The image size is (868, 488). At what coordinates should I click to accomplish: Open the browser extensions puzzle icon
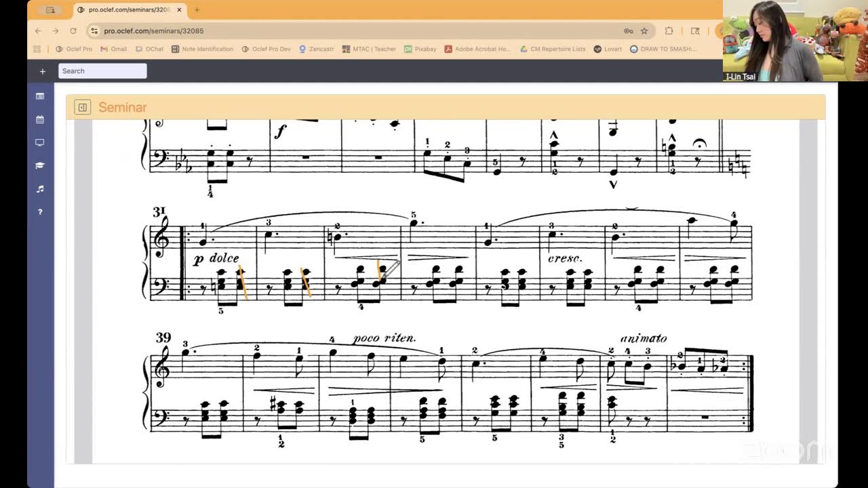(669, 30)
